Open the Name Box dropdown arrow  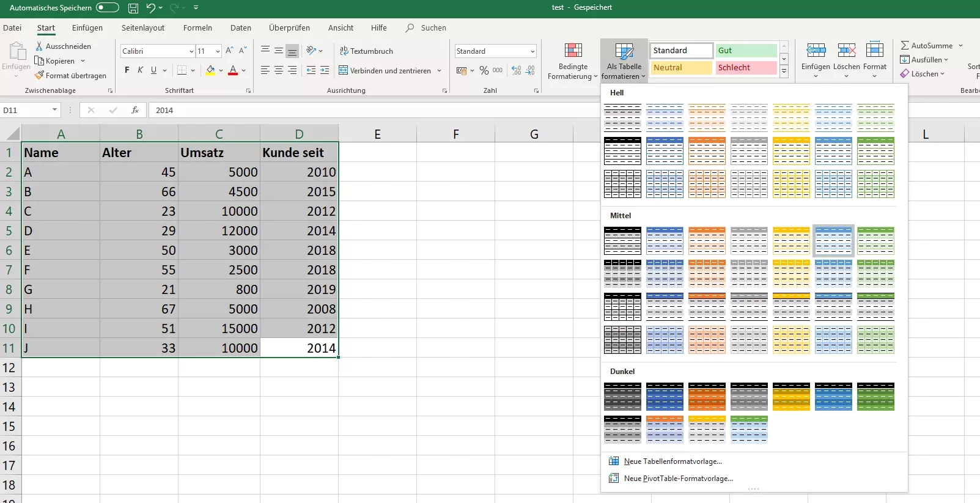(54, 110)
